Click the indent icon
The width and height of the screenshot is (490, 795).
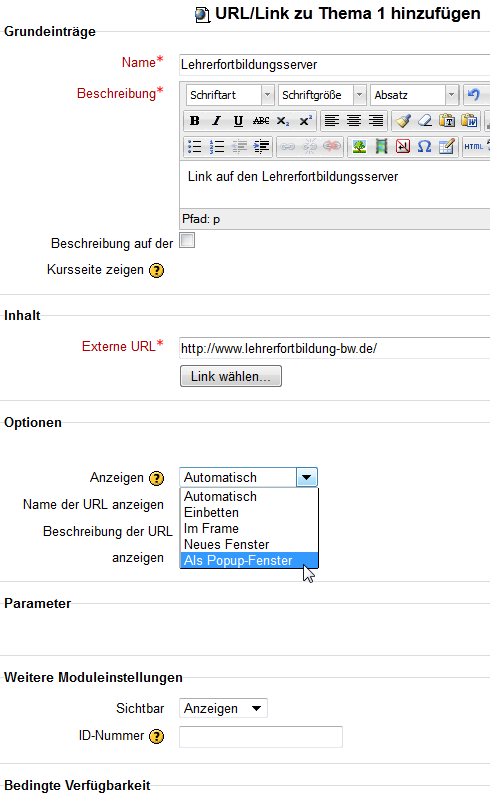(x=261, y=147)
